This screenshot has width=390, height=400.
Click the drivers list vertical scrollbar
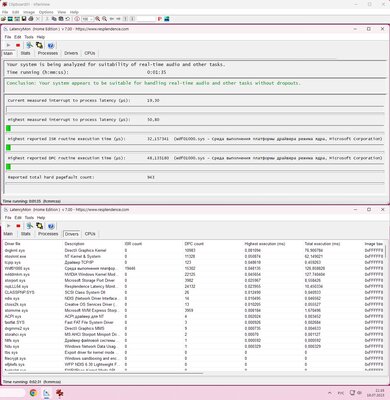click(386, 307)
